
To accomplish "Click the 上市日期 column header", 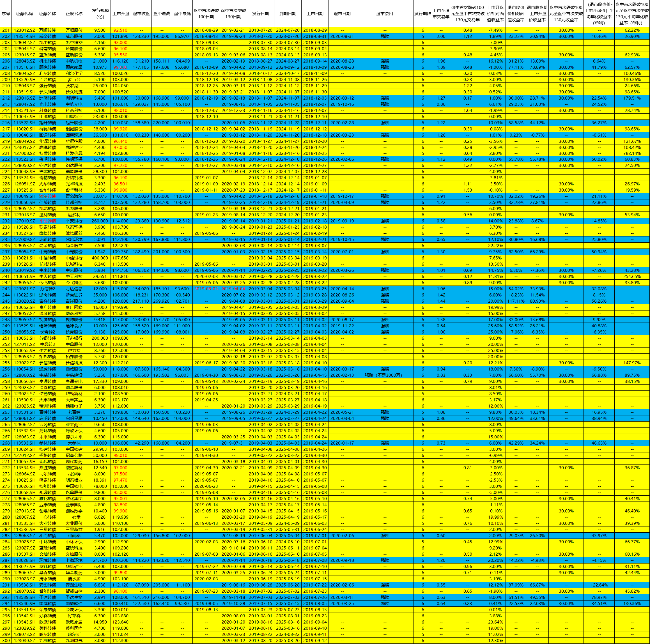I will 314,14.
